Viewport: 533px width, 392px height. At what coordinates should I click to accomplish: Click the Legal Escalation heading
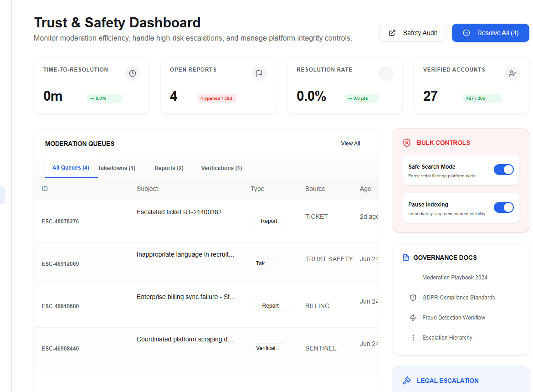pos(448,381)
